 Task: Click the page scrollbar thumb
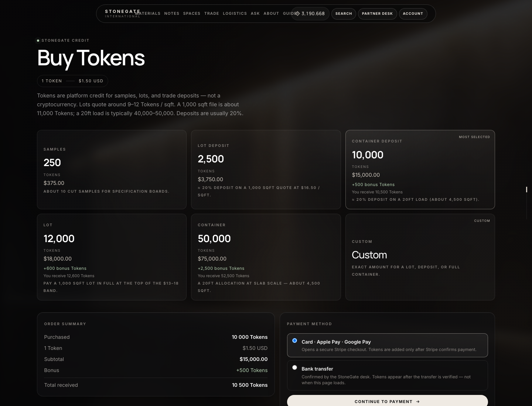tap(526, 189)
